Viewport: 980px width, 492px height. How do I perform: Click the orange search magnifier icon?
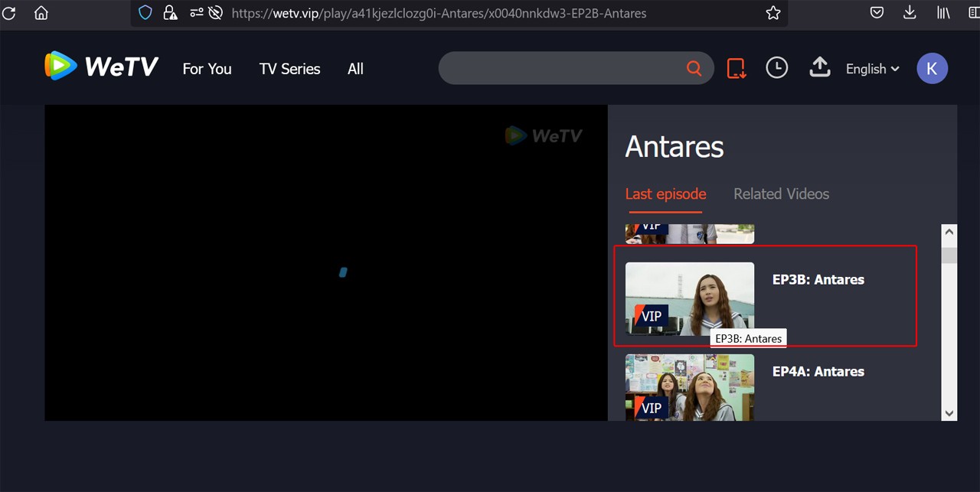pyautogui.click(x=694, y=69)
